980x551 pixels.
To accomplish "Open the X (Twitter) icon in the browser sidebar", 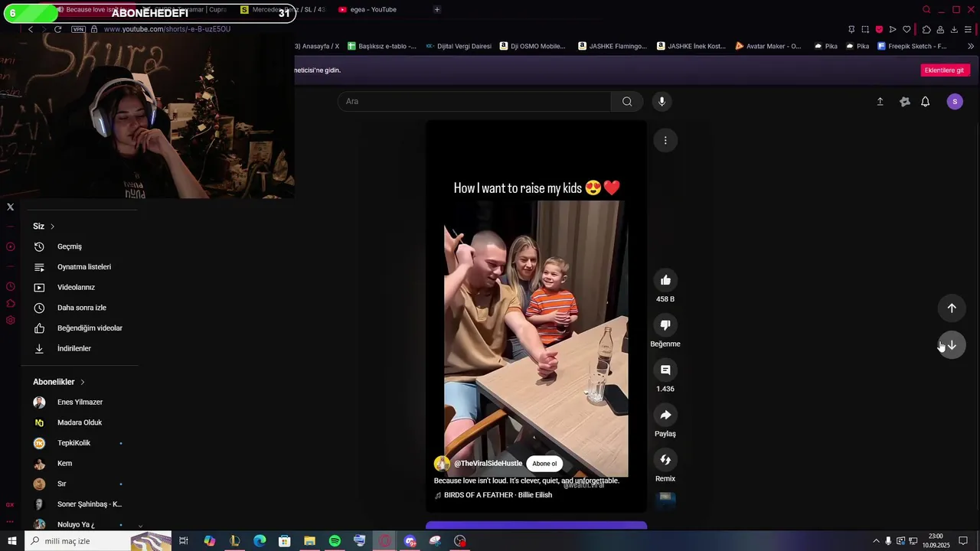I will [x=10, y=207].
